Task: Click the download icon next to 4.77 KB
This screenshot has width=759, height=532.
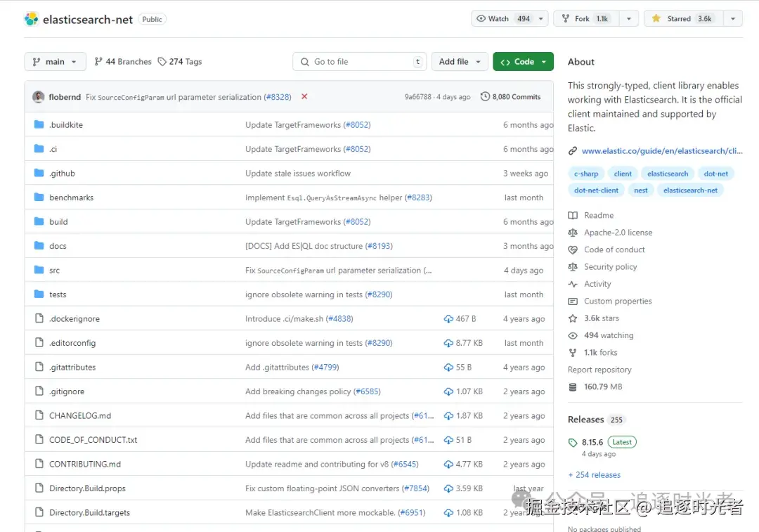Action: [x=448, y=464]
